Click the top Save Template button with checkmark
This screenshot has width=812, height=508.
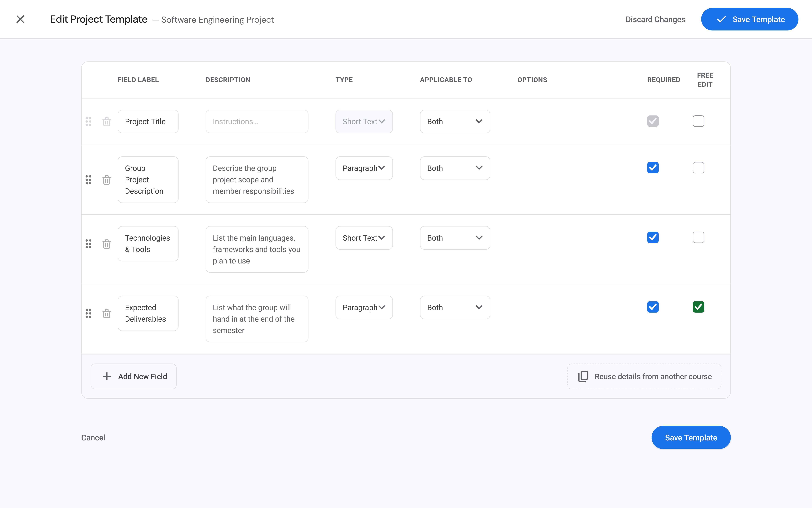[x=750, y=19]
